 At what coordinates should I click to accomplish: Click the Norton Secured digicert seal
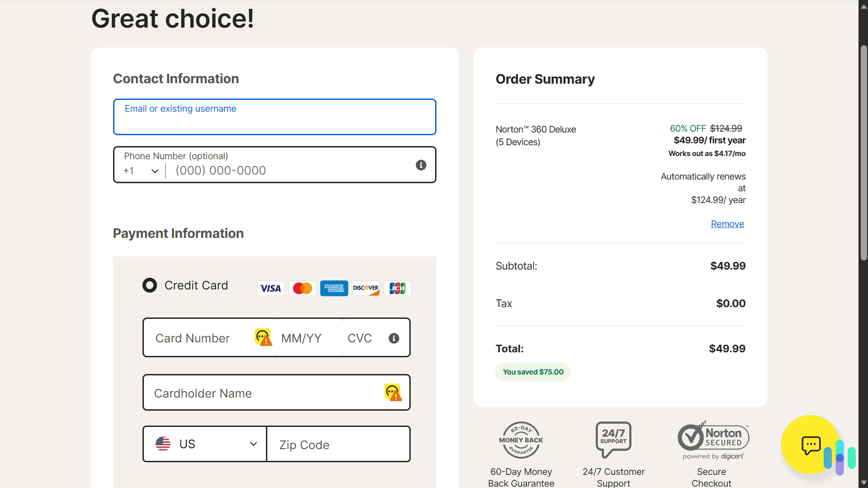tap(713, 440)
